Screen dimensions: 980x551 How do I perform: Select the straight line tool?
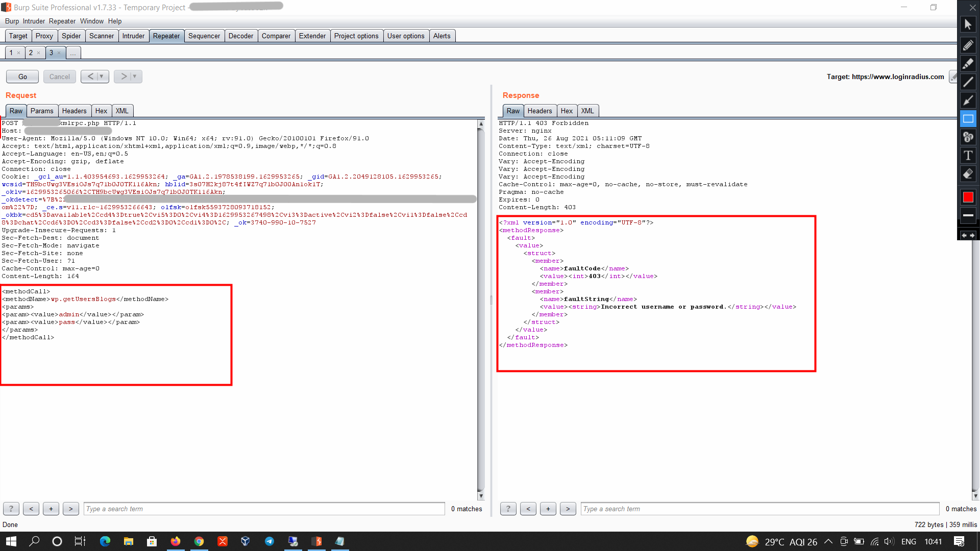[x=968, y=82]
